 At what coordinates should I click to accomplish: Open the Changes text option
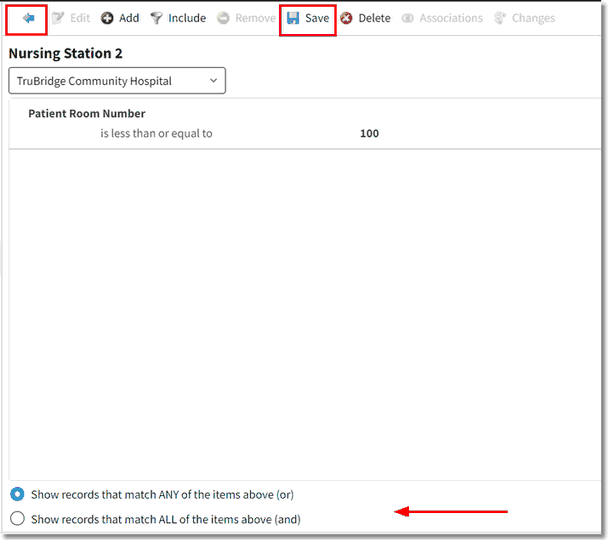(x=533, y=18)
